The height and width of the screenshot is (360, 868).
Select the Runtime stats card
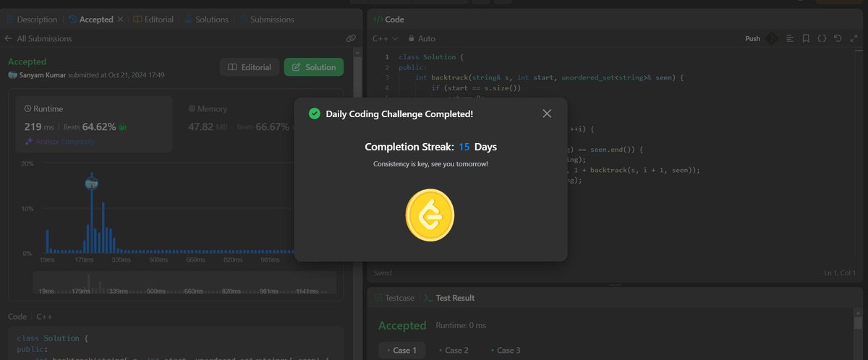[x=94, y=124]
